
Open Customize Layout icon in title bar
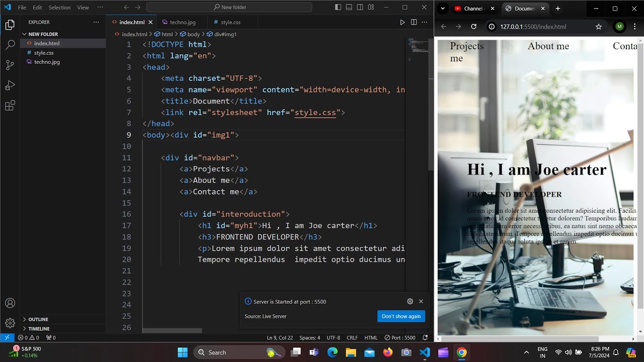click(x=371, y=8)
